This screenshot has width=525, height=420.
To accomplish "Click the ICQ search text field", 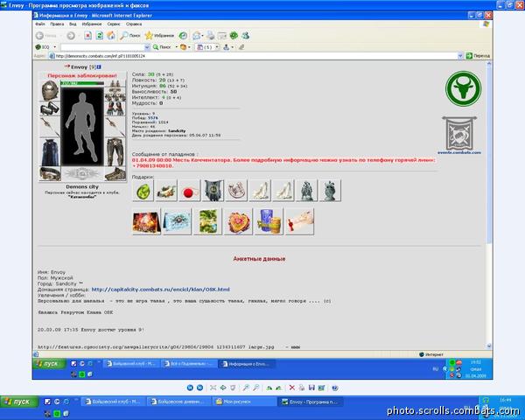I will (102, 47).
